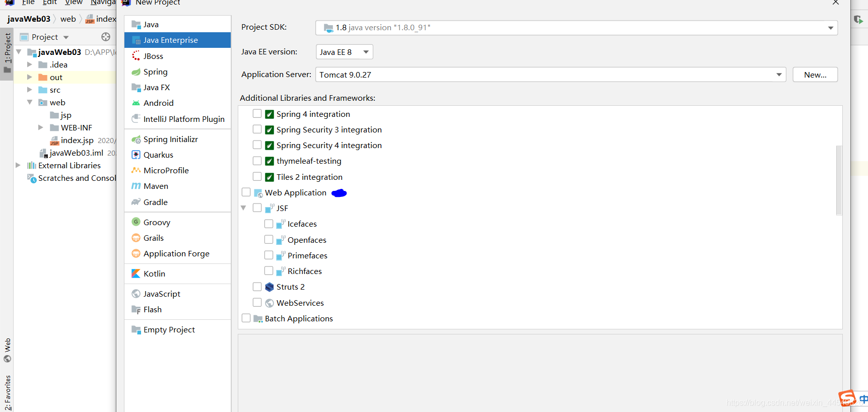868x412 pixels.
Task: Expand the .idea folder
Action: click(30, 64)
